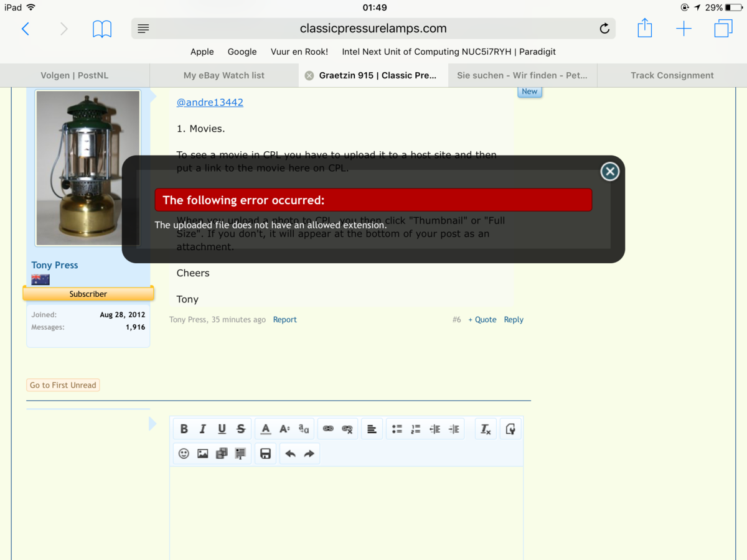Click the save draft floppy icon

[x=266, y=454]
